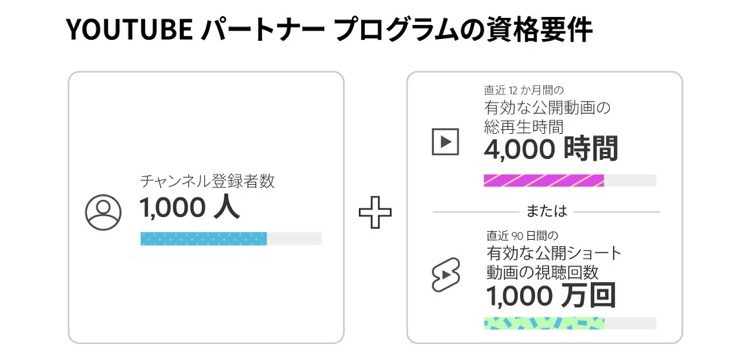
Task: Click the green patterned Shorts views bar
Action: point(544,323)
